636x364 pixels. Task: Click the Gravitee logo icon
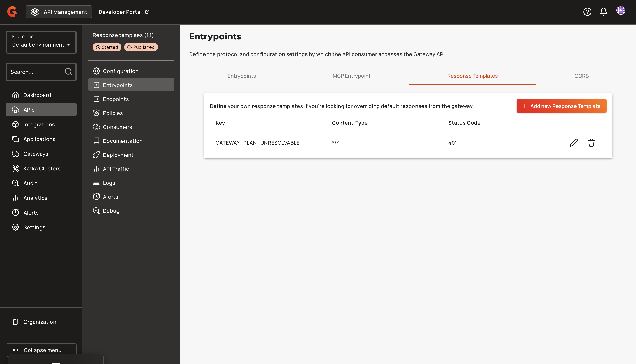(x=12, y=12)
